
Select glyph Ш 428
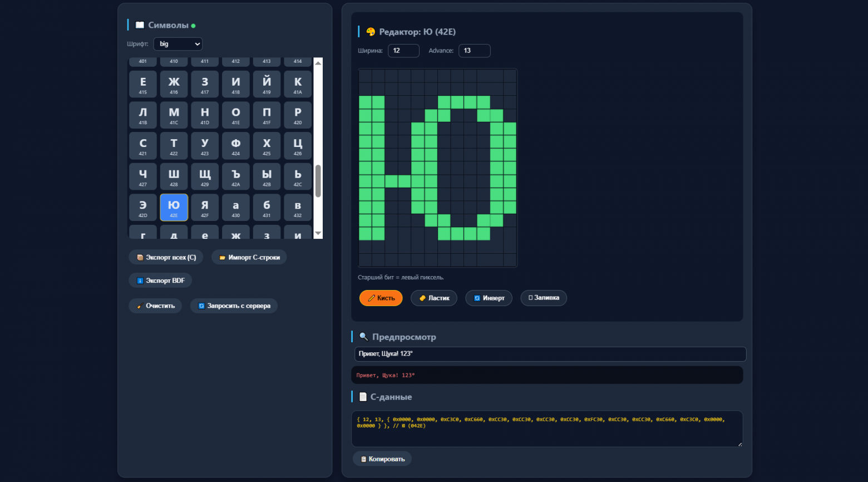[174, 177]
